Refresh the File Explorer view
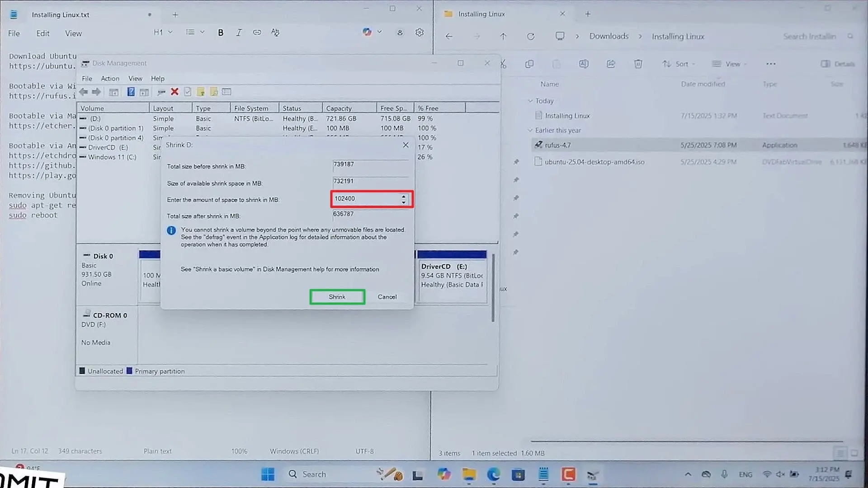 531,37
